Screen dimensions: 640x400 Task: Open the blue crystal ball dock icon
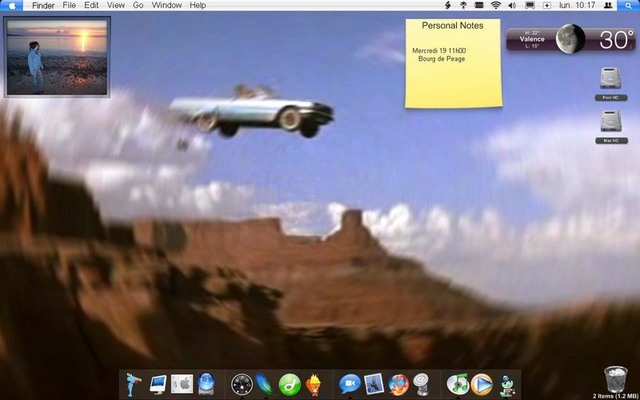click(x=206, y=384)
